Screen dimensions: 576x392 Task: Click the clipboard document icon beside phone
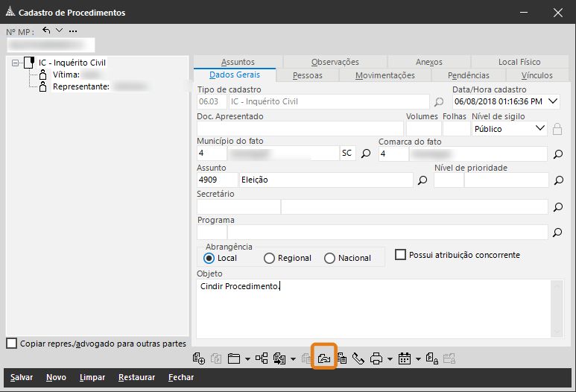[x=342, y=358]
